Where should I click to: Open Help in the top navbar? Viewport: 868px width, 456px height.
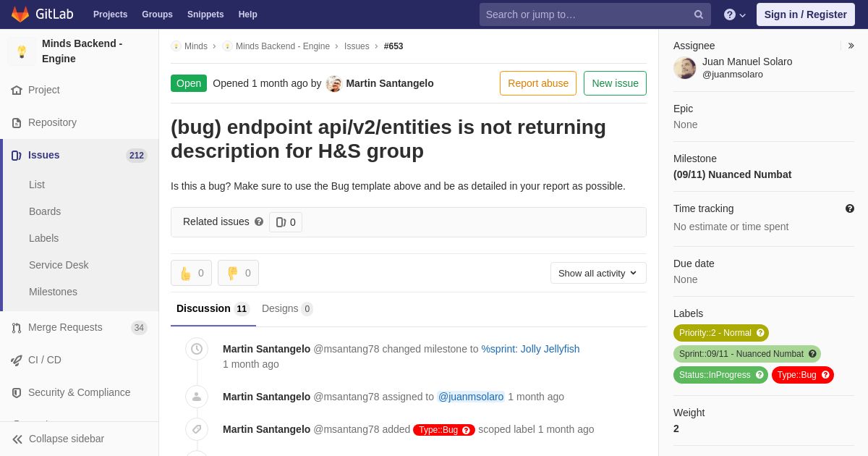(248, 14)
